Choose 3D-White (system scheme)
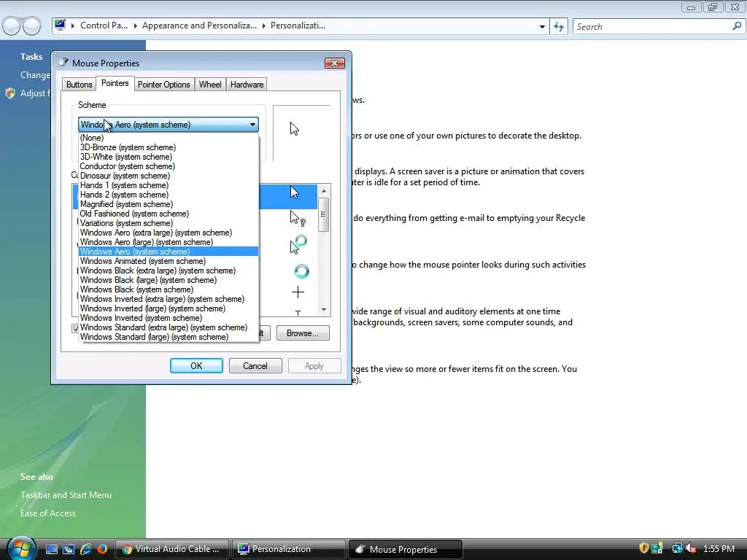 tap(169, 157)
